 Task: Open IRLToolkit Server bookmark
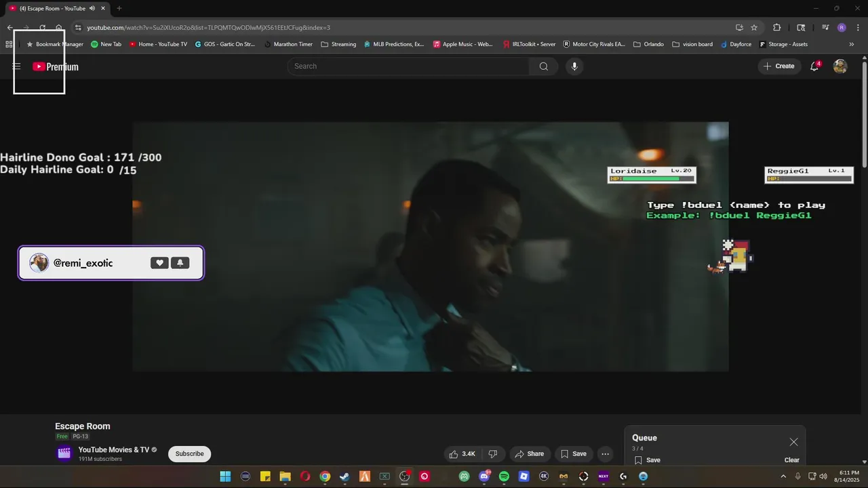(529, 44)
